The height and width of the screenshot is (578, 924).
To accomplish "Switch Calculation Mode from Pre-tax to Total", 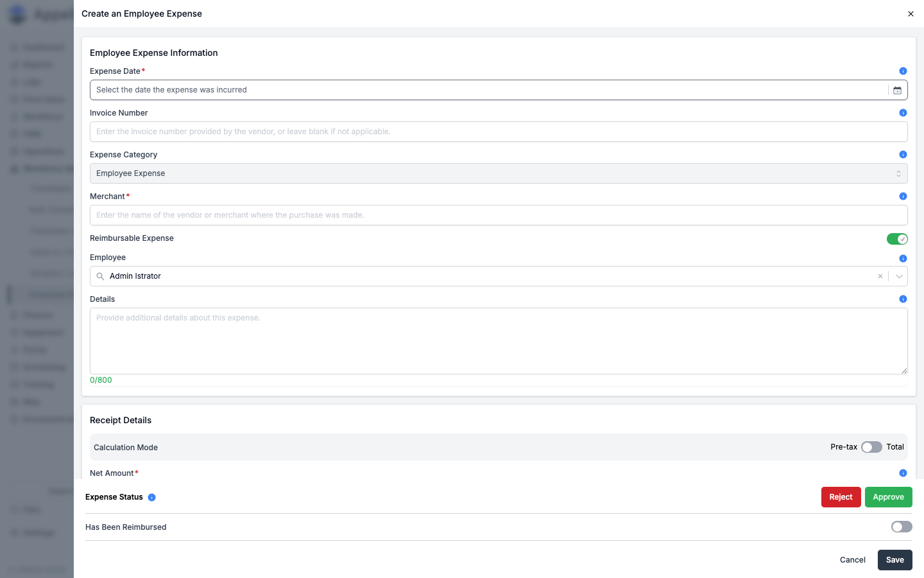I will point(871,447).
